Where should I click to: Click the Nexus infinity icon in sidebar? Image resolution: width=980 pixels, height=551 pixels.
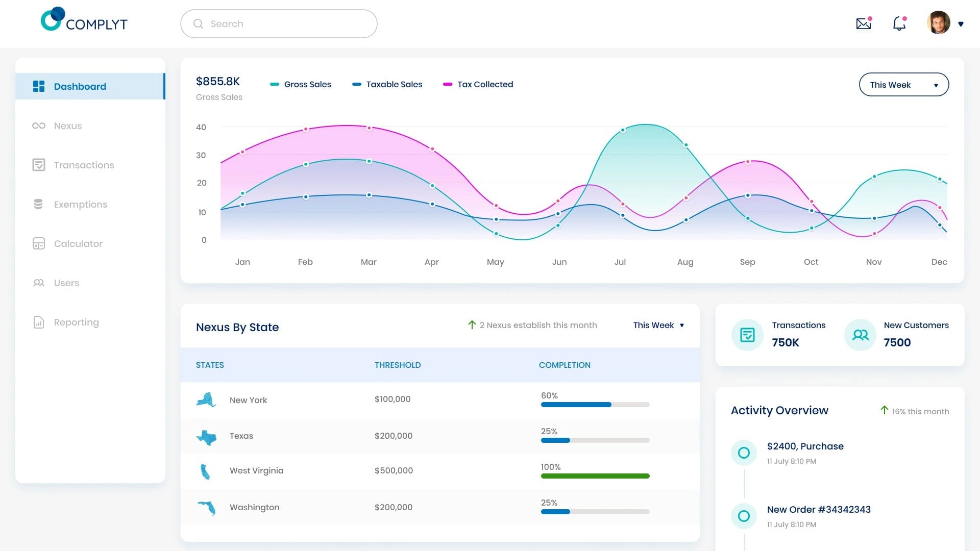(39, 126)
